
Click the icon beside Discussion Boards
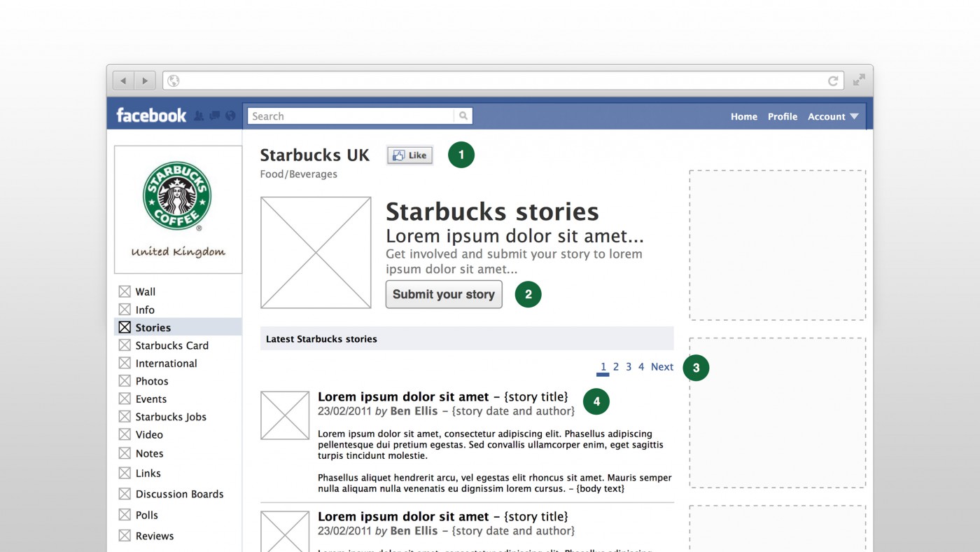click(125, 494)
